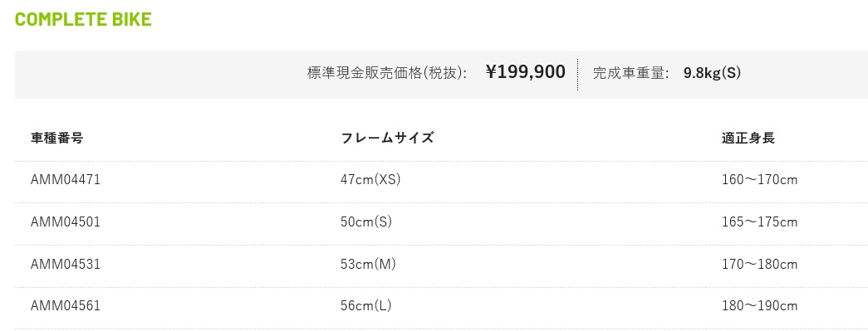
Task: Click the 47cm(XS) frame size cell
Action: click(x=370, y=179)
